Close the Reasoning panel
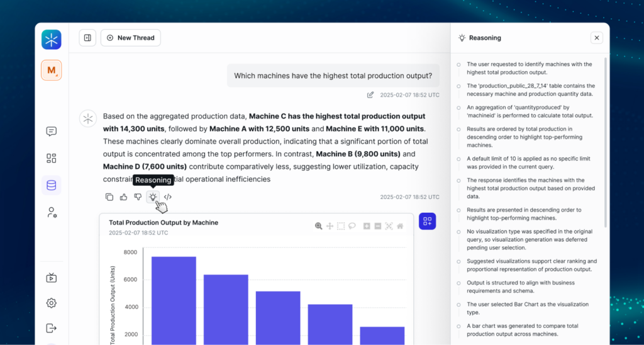The width and height of the screenshot is (644, 345). (x=597, y=38)
